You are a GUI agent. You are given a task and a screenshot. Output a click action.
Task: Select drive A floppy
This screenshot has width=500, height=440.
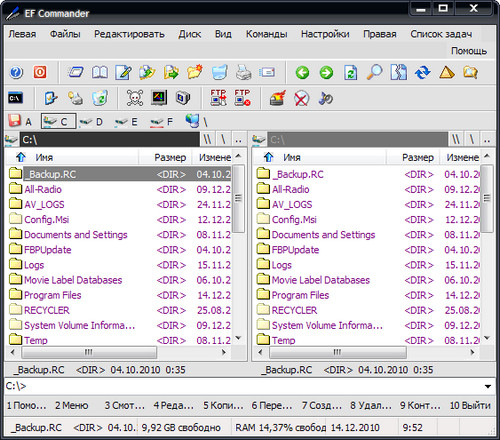click(21, 121)
